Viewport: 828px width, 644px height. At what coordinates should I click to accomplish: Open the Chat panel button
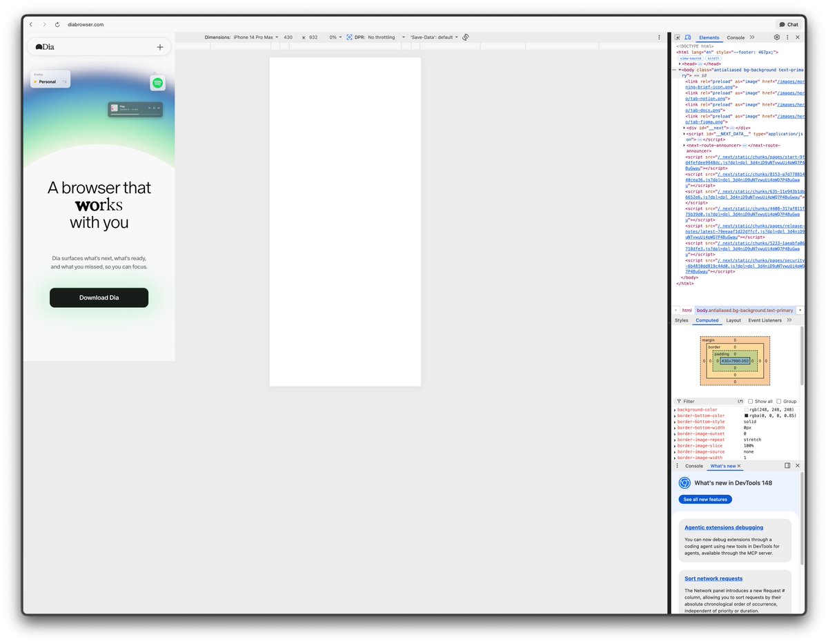point(789,24)
